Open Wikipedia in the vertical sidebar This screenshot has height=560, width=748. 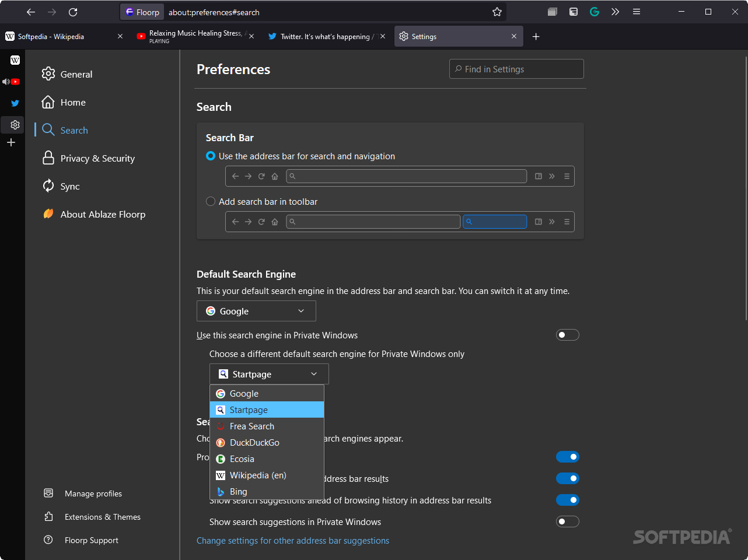click(x=15, y=60)
